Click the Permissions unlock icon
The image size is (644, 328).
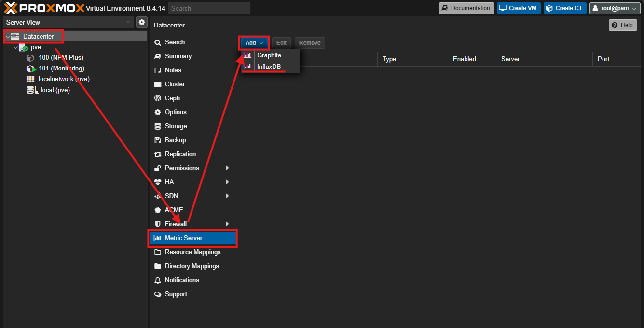click(157, 168)
